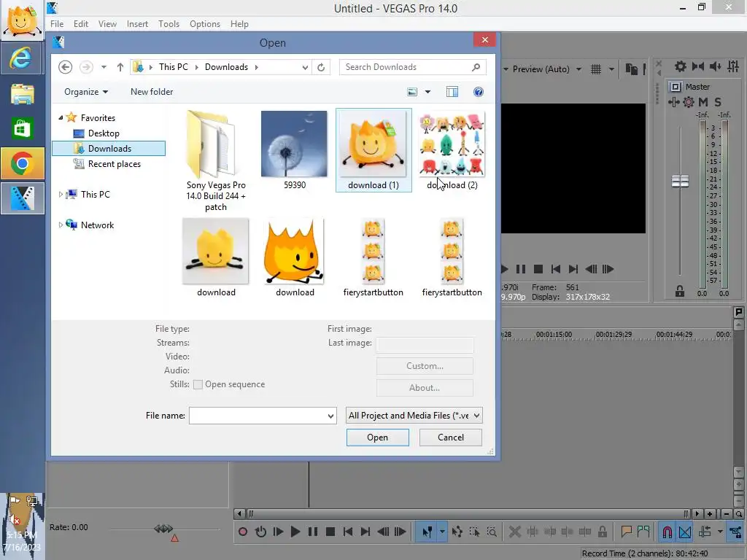
Task: Click the Pause button under the video preview
Action: click(521, 269)
